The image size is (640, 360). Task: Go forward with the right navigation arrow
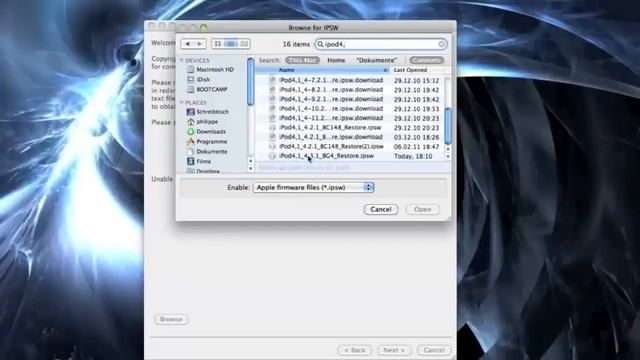coord(200,44)
